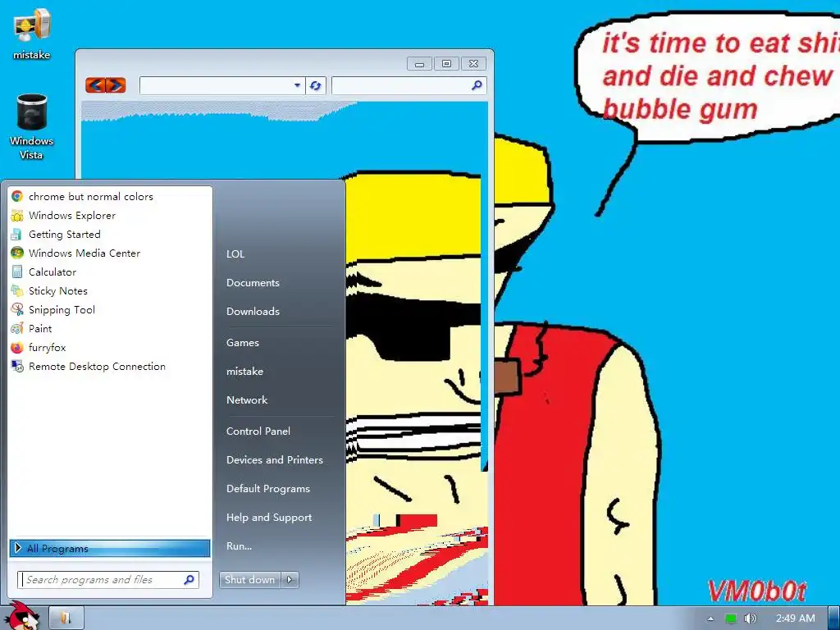Launch chrome but normal colors icon
Viewport: 840px width, 630px height.
point(17,197)
